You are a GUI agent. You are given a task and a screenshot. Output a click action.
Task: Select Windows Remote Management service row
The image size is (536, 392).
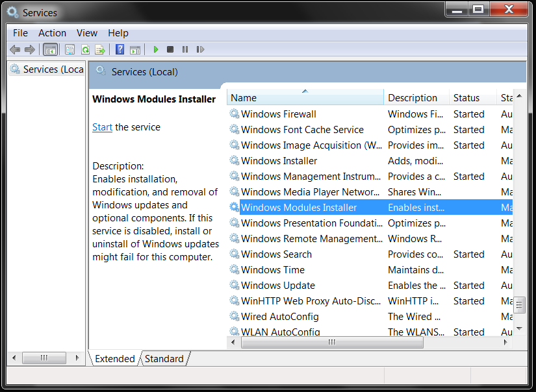click(x=370, y=239)
